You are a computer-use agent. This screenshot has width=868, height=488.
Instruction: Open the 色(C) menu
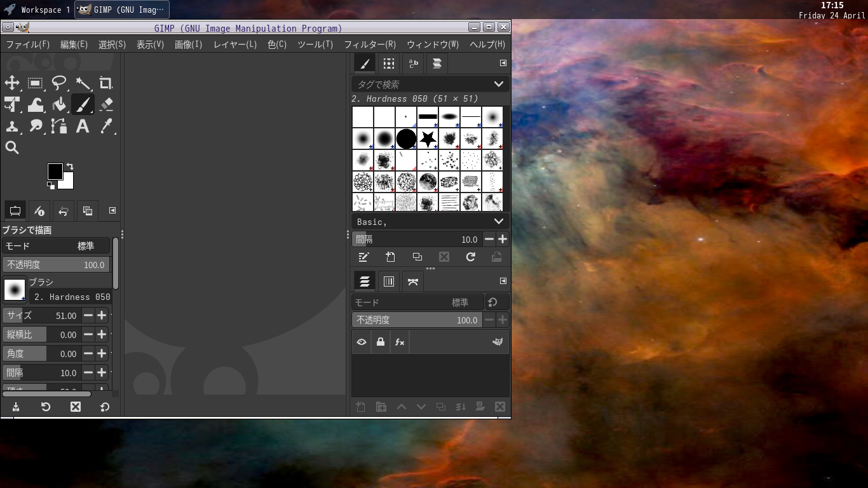pyautogui.click(x=277, y=44)
